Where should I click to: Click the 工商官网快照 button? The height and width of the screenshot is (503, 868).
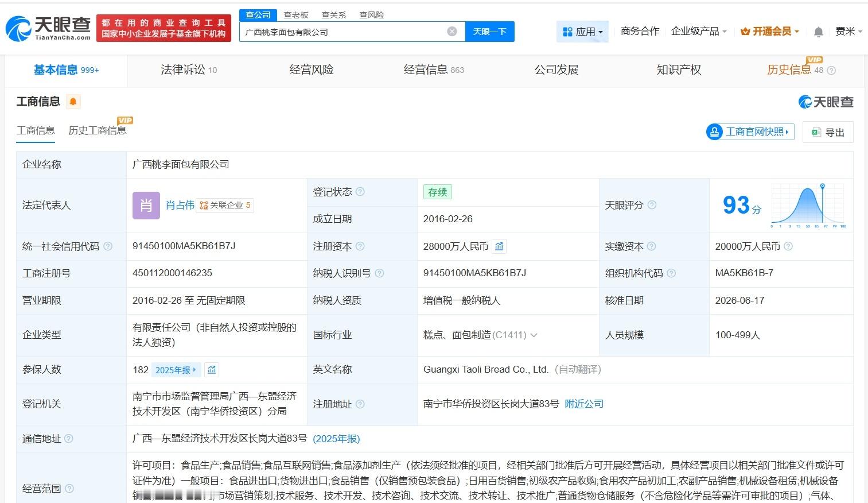coord(750,132)
